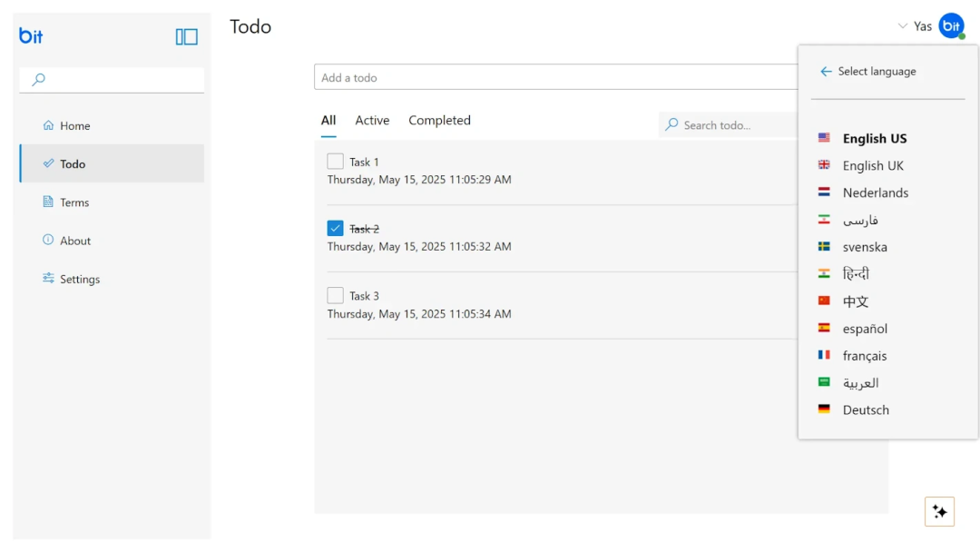Click the Task 3 title text
Viewport: 980px width, 552px height.
click(x=364, y=296)
